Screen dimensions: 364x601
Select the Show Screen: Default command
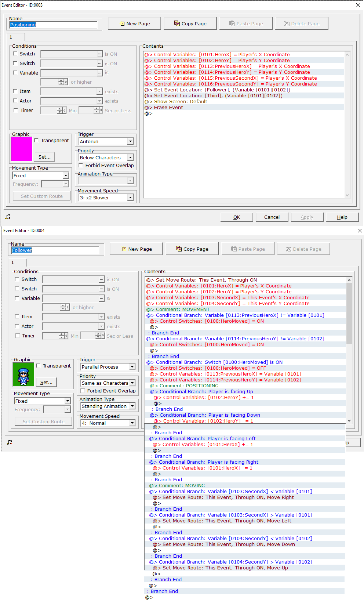click(x=244, y=102)
